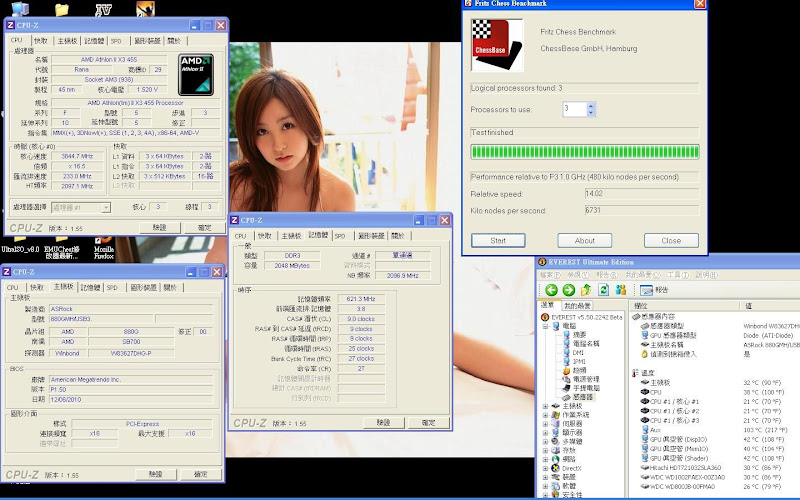
Task: Decrease Processors to use with down arrow
Action: pyautogui.click(x=591, y=112)
